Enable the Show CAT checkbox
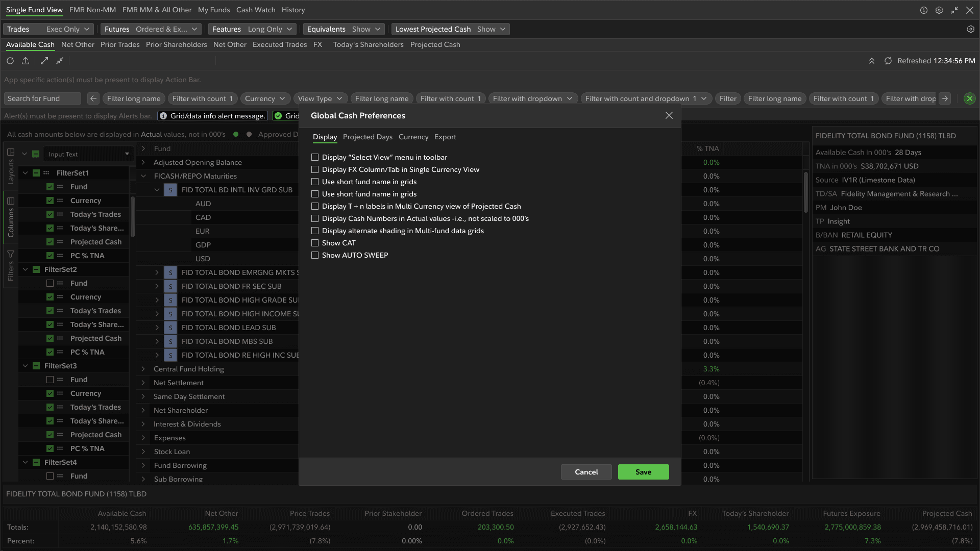Image resolution: width=980 pixels, height=551 pixels. 315,243
